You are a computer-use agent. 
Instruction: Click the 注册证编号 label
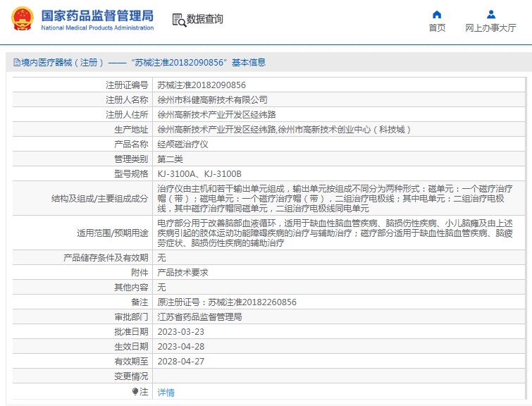(x=127, y=85)
